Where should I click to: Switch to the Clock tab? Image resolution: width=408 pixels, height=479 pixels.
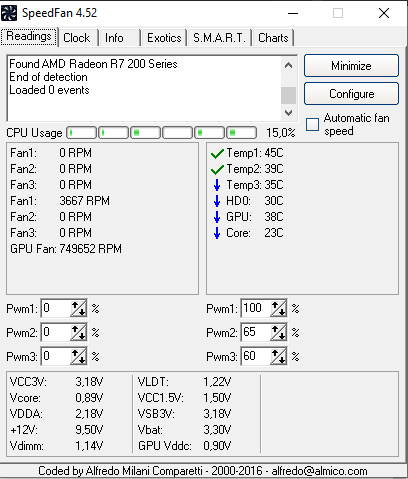tap(77, 38)
